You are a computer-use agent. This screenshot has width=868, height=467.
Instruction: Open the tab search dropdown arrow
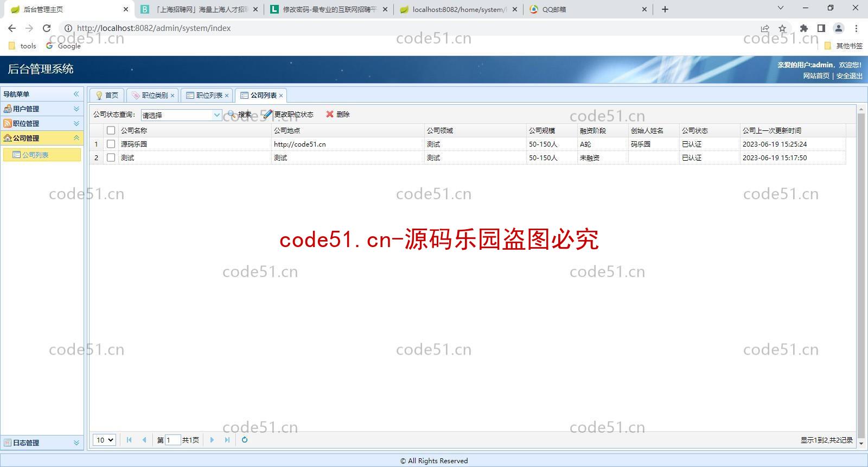[x=781, y=8]
